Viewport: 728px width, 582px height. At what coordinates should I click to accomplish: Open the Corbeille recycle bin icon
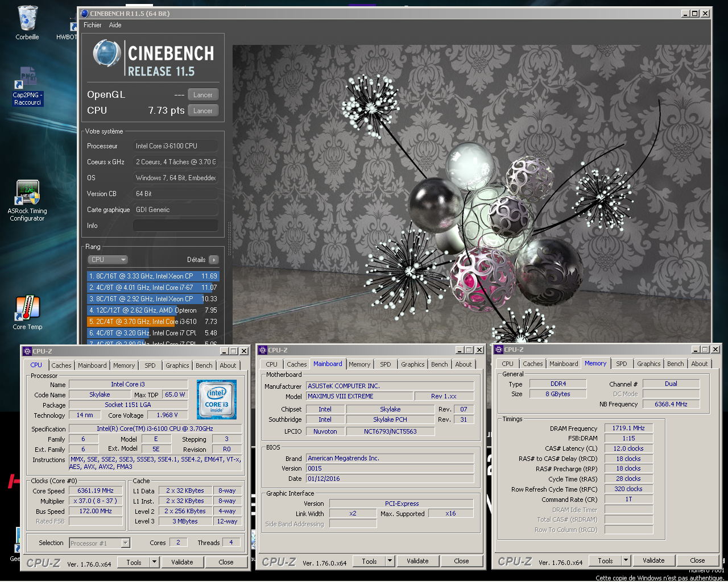click(27, 23)
